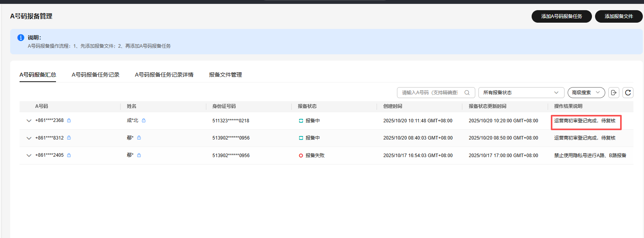The image size is (644, 238).
Task: Expand the row for +861****2368
Action: (29, 121)
